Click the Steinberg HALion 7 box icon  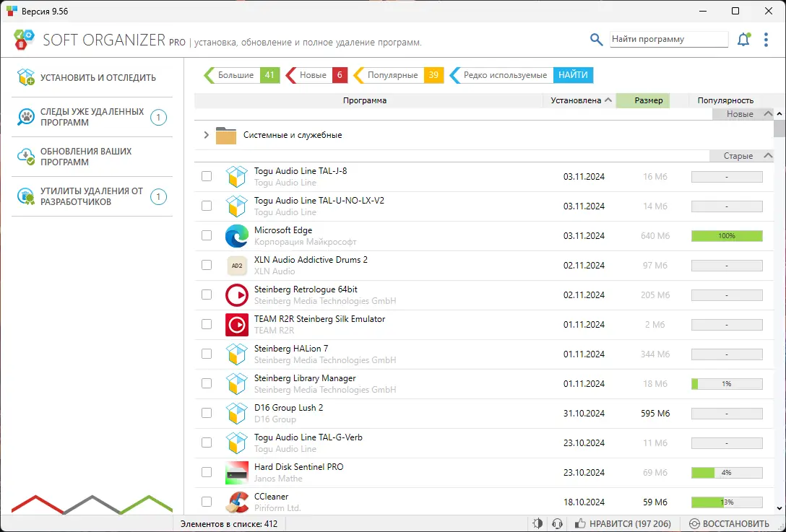tap(237, 354)
